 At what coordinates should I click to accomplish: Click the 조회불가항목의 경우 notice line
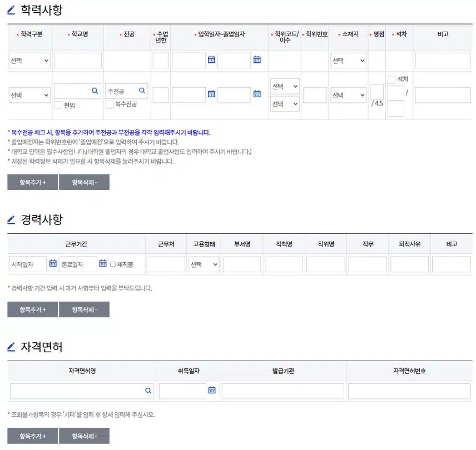[x=81, y=414]
